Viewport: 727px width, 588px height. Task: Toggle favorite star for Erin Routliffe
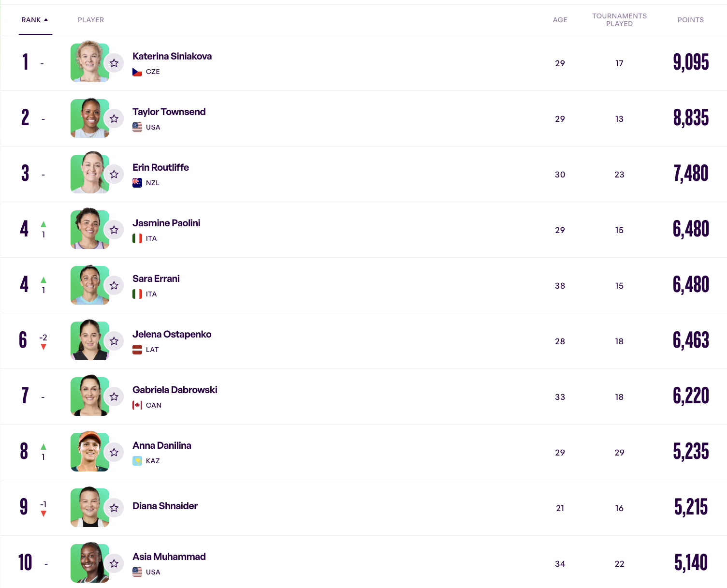[x=114, y=174]
